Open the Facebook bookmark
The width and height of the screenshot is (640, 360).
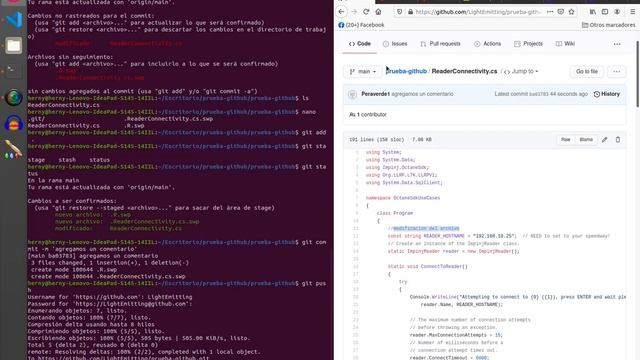click(361, 25)
